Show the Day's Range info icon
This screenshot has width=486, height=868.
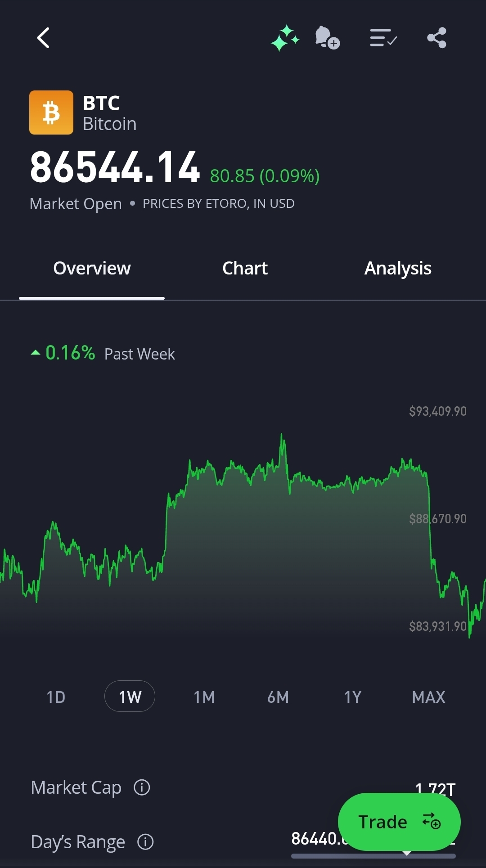point(145,841)
